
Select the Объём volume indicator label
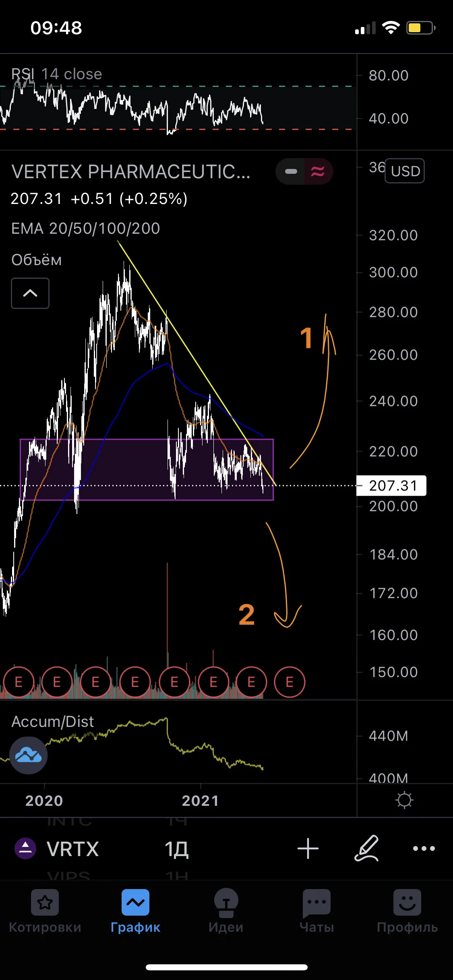coord(36,260)
